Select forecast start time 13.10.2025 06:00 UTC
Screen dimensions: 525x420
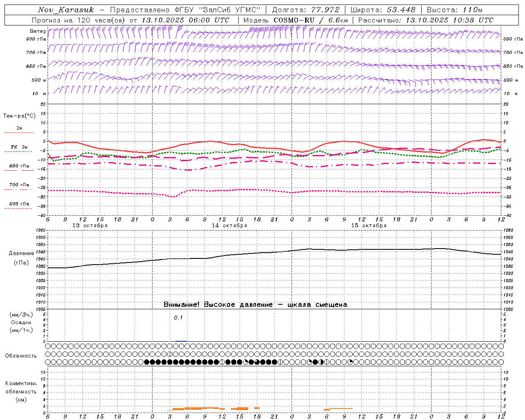pos(185,20)
